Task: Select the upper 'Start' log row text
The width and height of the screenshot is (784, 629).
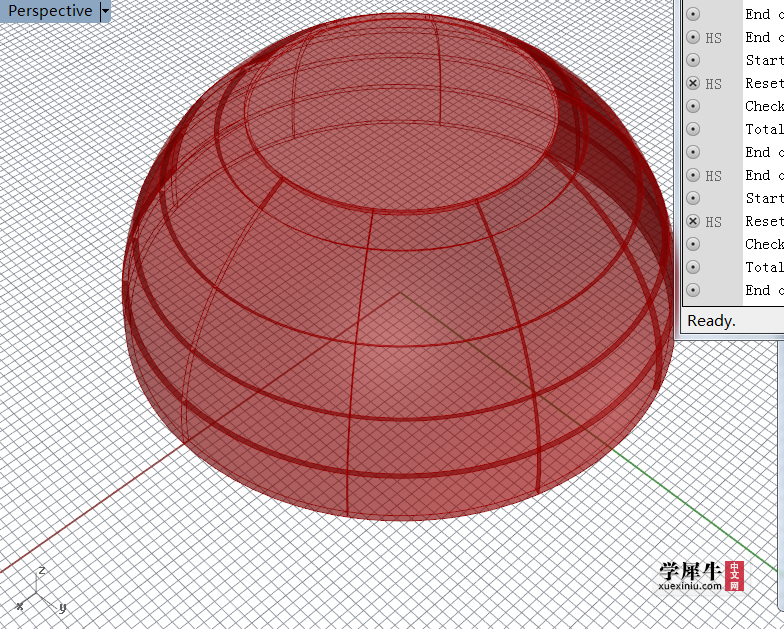Action: pyautogui.click(x=764, y=60)
